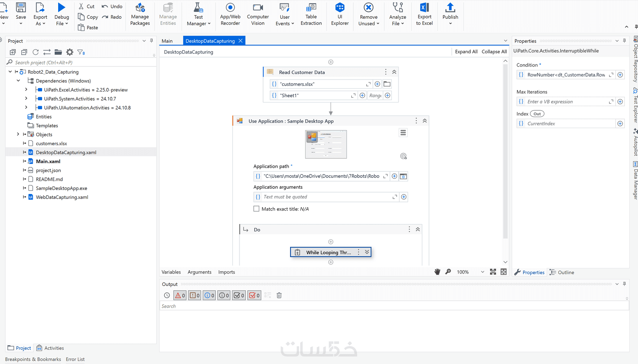
Task: Open Manage Packages window
Action: [140, 14]
